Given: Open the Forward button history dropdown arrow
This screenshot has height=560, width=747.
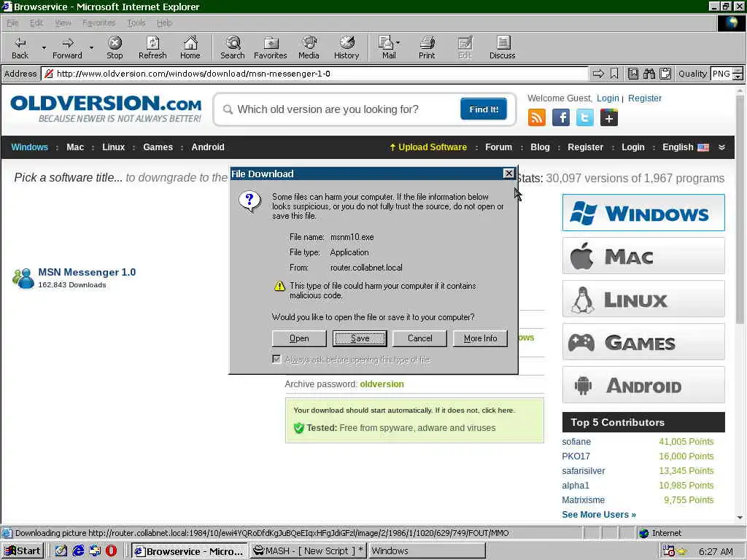Looking at the screenshot, I should (x=91, y=47).
